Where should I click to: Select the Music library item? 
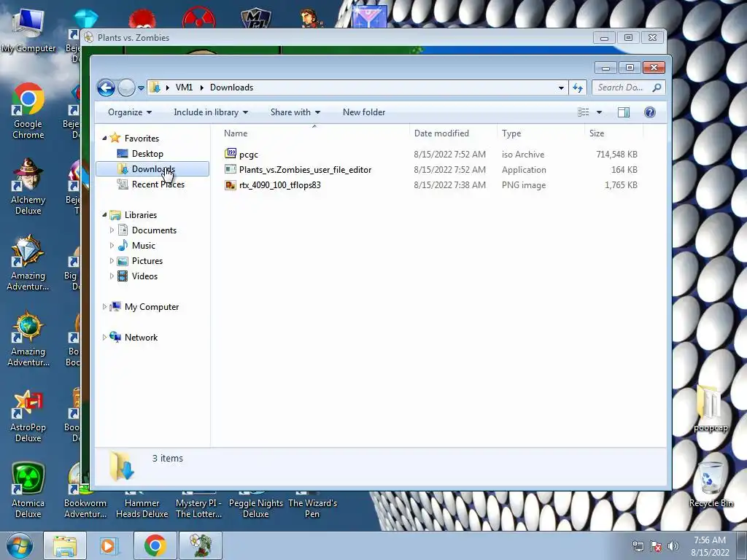click(x=144, y=246)
